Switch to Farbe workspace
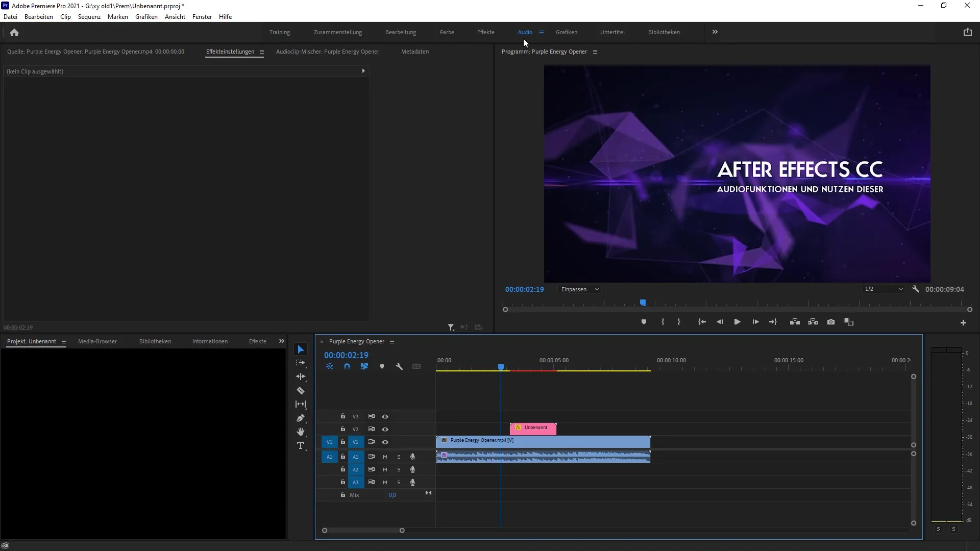Viewport: 980px width, 551px height. coord(447,32)
